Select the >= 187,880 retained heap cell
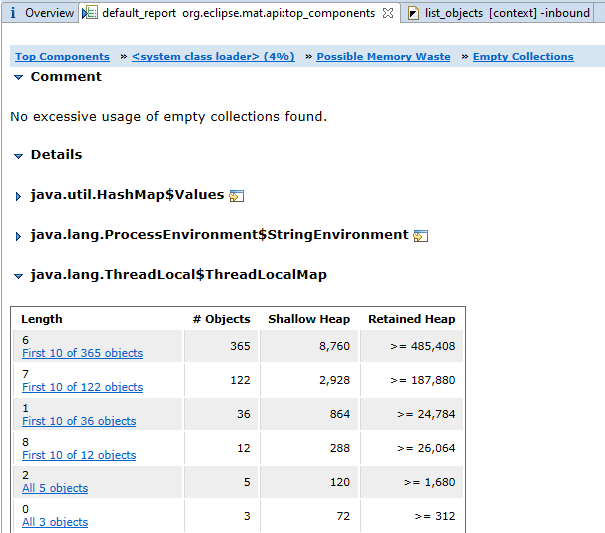Viewport: 605px width, 533px height. [412, 380]
